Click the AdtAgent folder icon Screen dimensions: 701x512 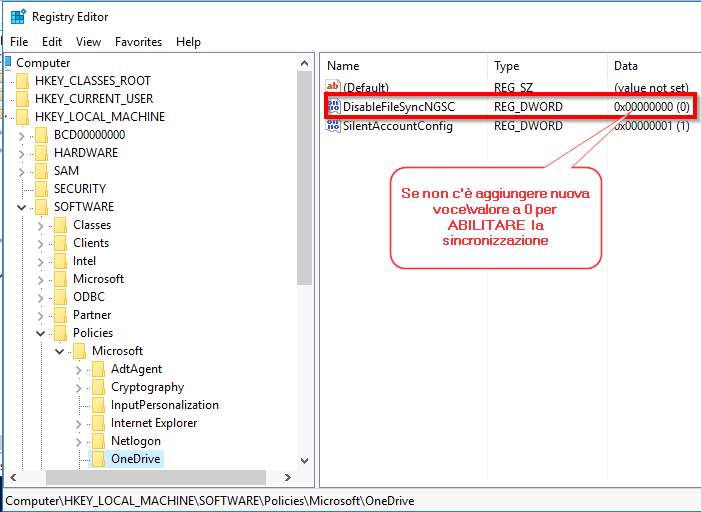click(x=98, y=369)
